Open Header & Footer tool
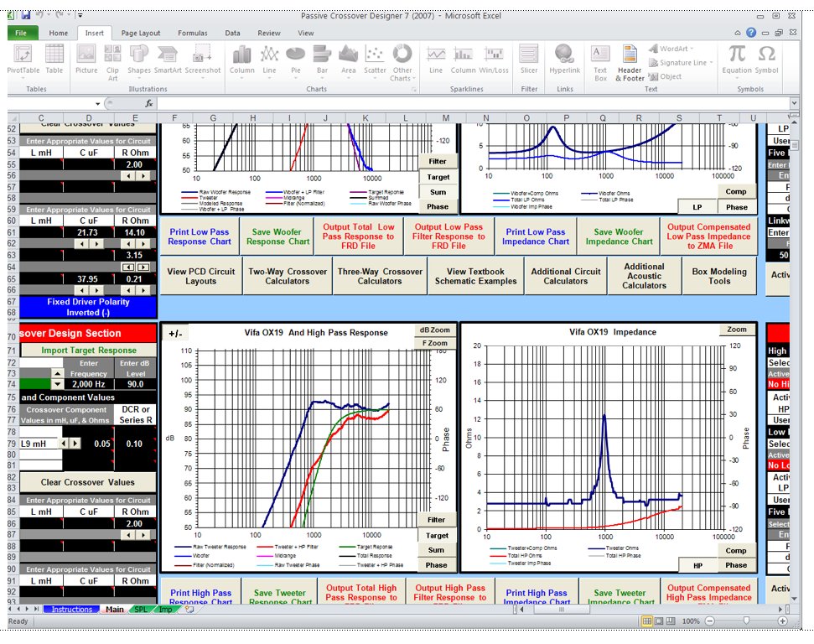814x644 pixels. 630,63
